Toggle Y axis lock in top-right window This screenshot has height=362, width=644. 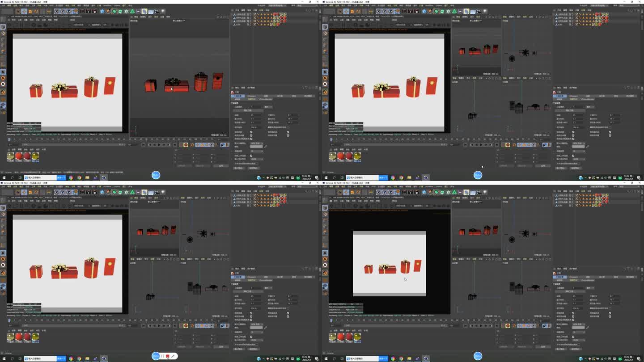point(384,12)
